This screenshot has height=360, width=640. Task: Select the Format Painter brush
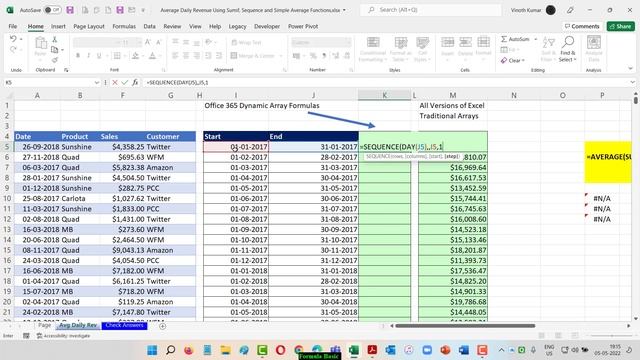click(54, 60)
